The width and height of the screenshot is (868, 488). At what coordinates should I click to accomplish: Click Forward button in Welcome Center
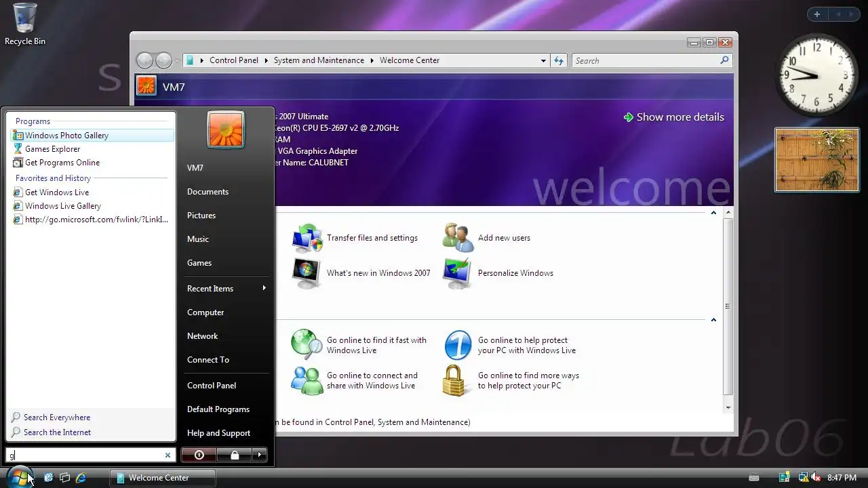point(163,60)
